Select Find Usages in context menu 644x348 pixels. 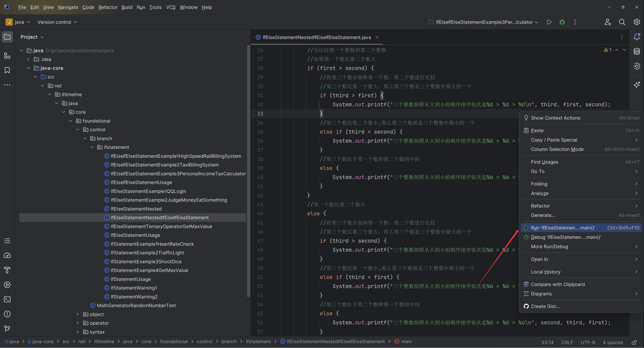[x=581, y=162]
